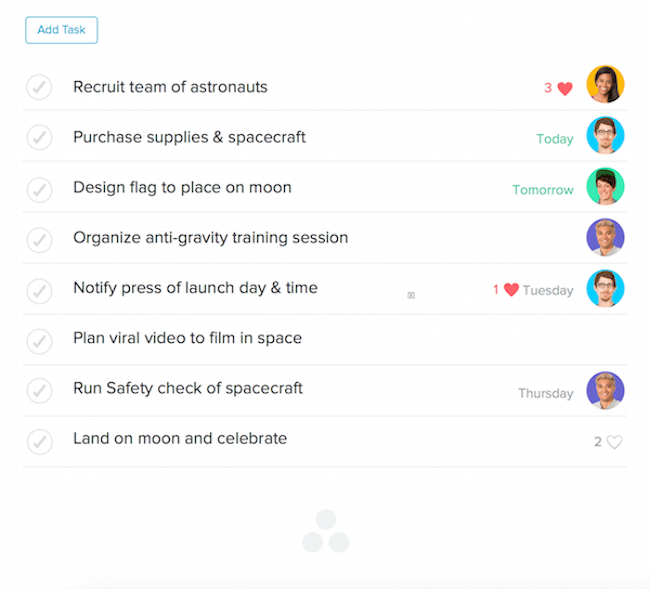Screen dimensions: 650x589
Task: Click purple avatar on anti-gravity training task
Action: (605, 238)
